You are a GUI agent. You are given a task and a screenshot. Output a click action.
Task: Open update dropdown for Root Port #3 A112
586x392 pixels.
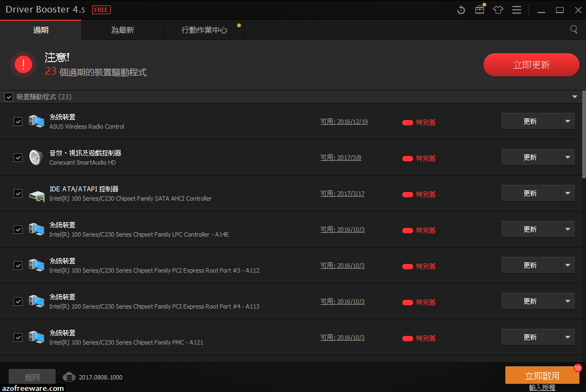coord(567,266)
